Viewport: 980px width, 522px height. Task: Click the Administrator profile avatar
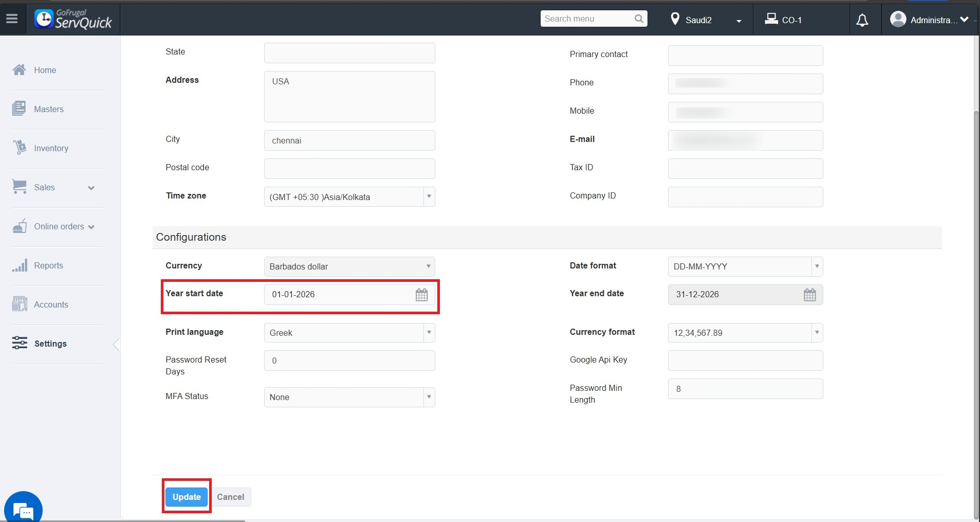[898, 20]
